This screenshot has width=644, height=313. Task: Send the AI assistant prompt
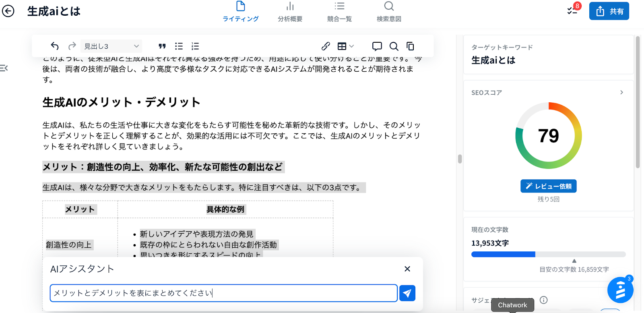pyautogui.click(x=407, y=293)
